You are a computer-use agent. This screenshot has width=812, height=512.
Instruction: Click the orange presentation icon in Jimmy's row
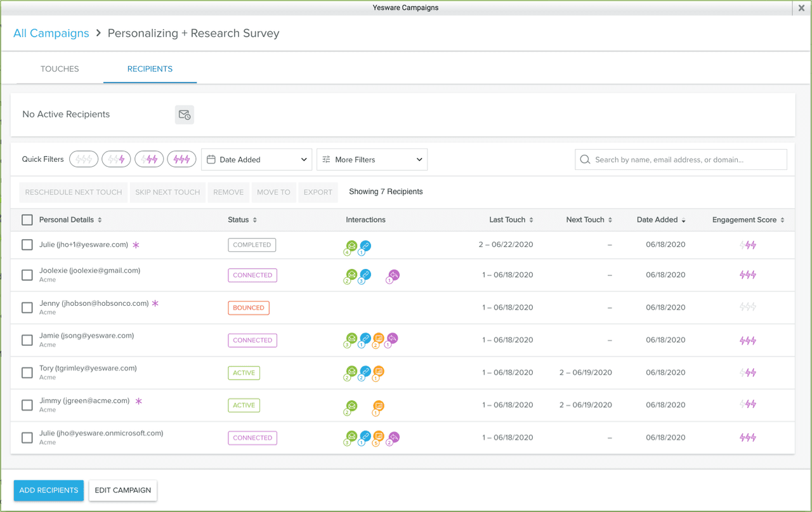coord(379,405)
